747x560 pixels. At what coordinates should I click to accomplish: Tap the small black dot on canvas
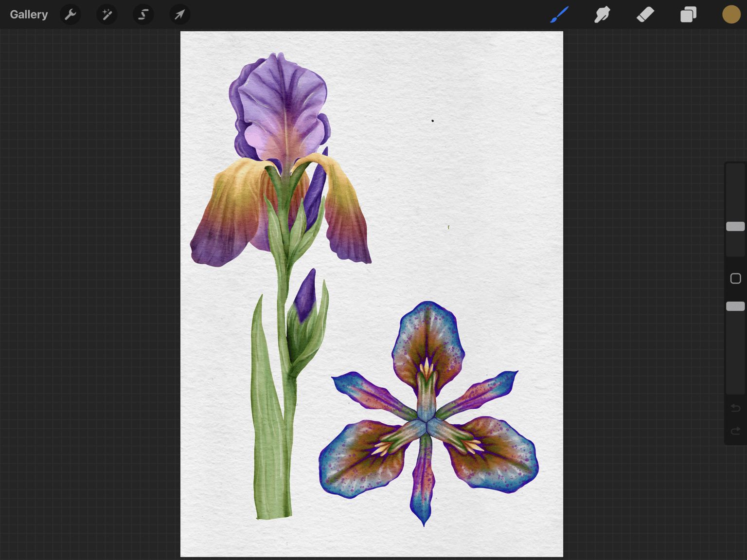[432, 121]
